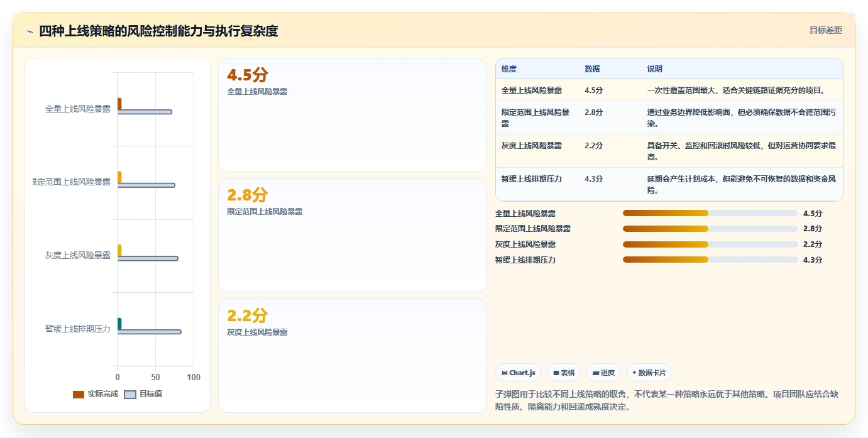Click the description starting 延期会产生计划成本

coord(742,185)
